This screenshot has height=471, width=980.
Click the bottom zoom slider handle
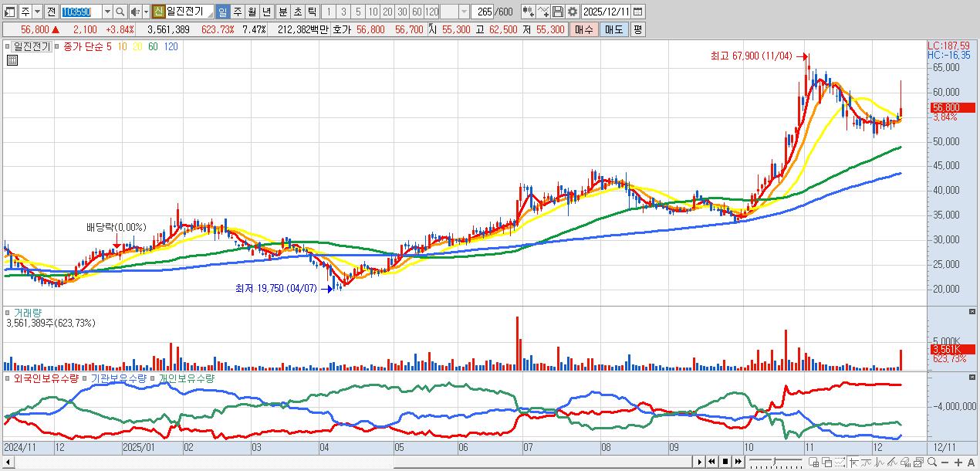[x=774, y=462]
